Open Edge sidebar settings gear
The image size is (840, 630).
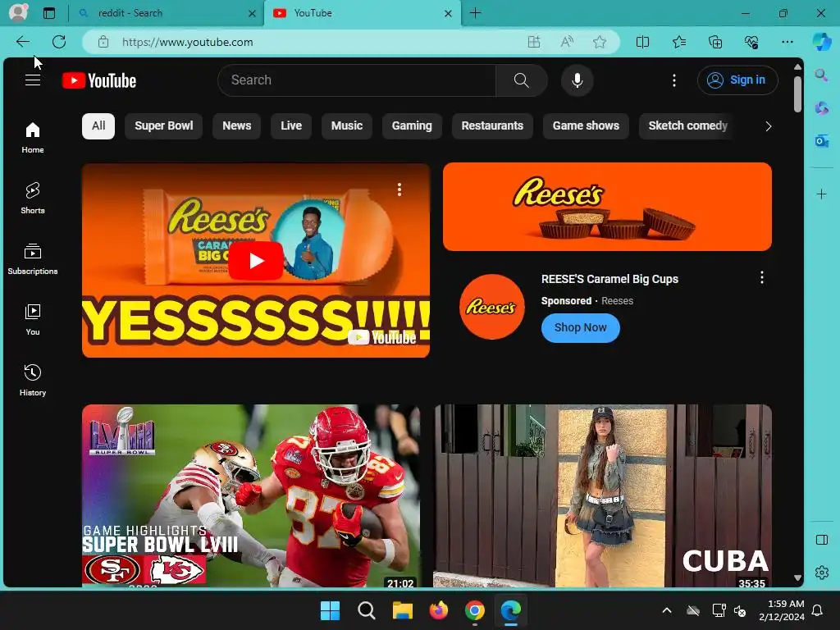tap(821, 573)
